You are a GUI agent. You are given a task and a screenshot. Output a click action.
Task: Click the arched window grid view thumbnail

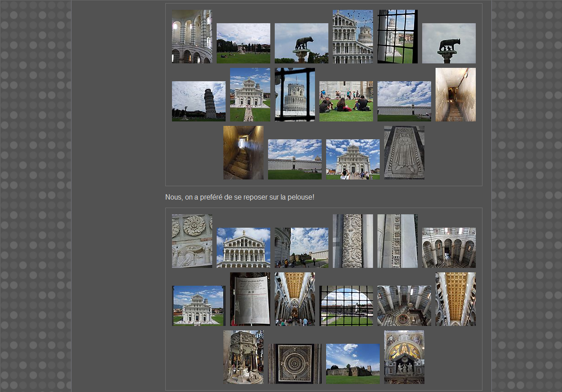point(346,306)
